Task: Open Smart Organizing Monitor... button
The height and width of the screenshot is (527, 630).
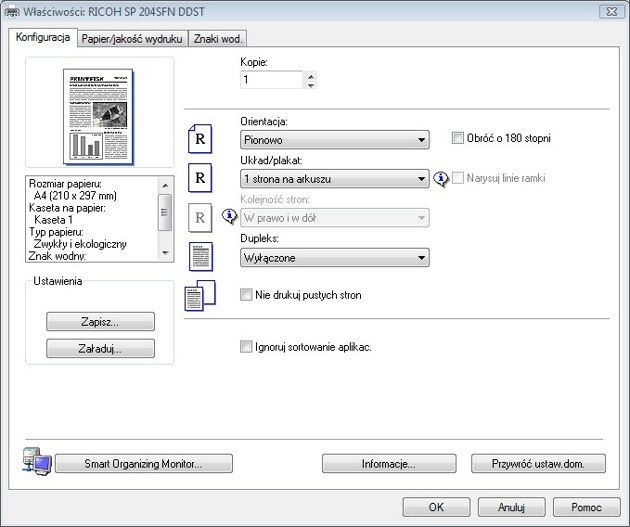Action: 143,464
